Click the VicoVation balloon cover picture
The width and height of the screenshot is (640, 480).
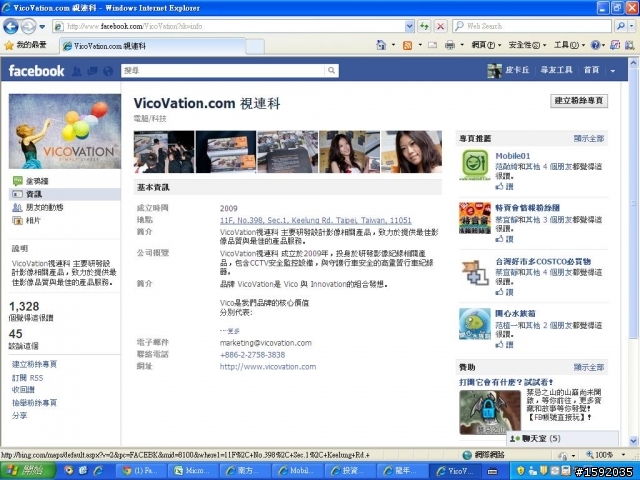click(x=65, y=131)
